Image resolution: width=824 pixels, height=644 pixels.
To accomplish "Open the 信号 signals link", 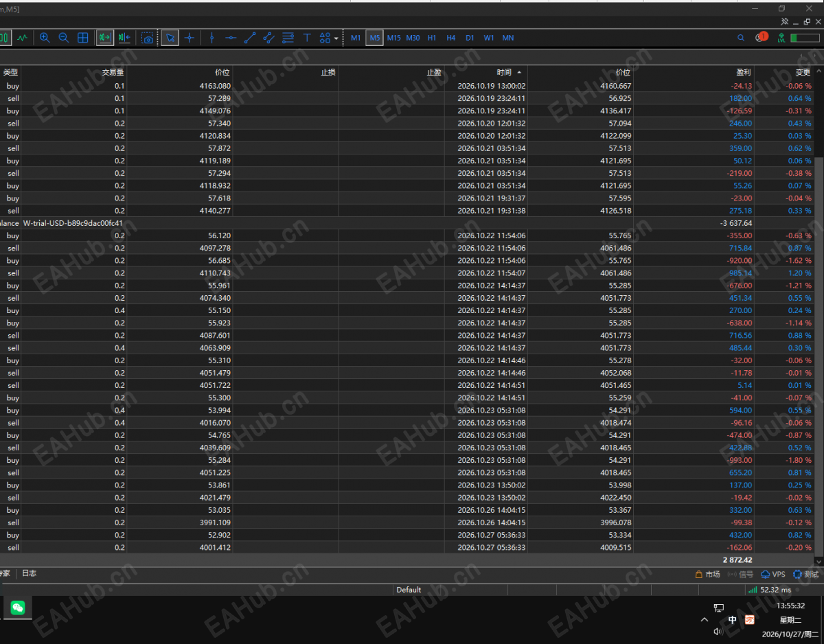I will [740, 574].
